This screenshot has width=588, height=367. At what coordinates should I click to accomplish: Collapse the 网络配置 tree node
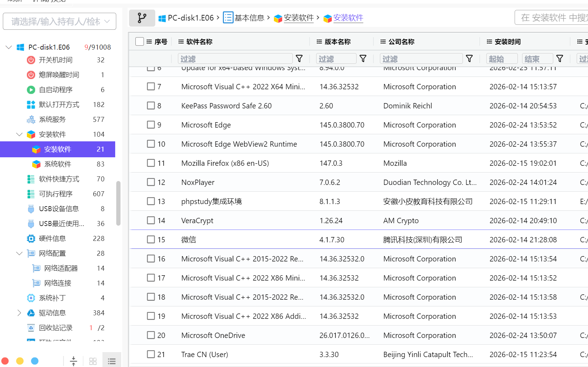pyautogui.click(x=19, y=253)
